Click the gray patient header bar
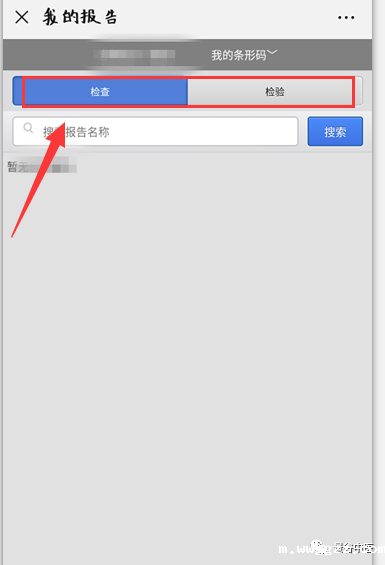 pos(187,55)
